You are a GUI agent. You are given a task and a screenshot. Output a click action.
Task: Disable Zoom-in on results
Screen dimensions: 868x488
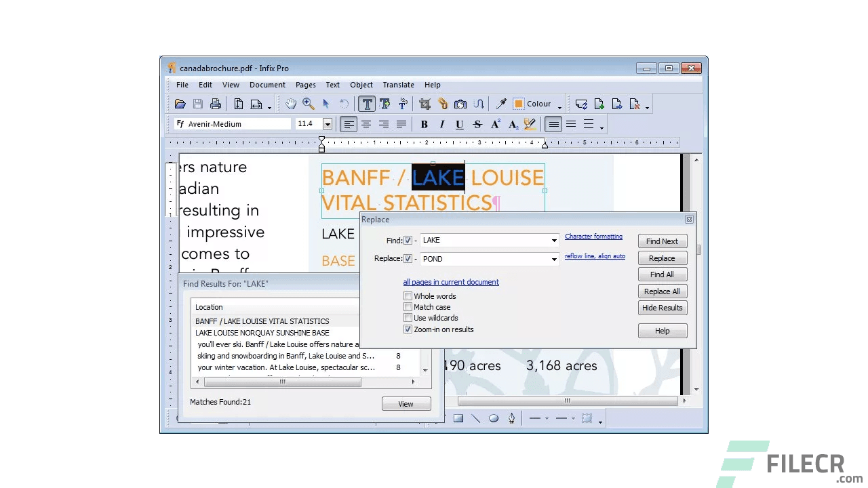(408, 329)
